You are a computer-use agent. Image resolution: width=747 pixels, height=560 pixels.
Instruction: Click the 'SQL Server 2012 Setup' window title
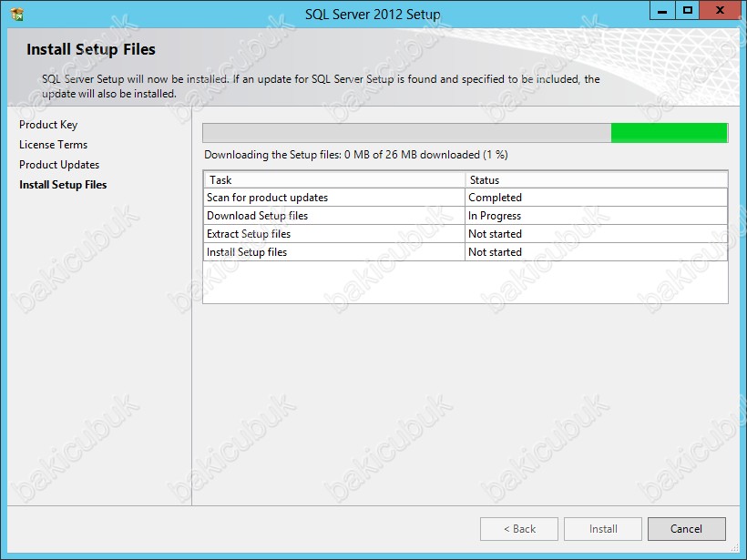pos(373,15)
